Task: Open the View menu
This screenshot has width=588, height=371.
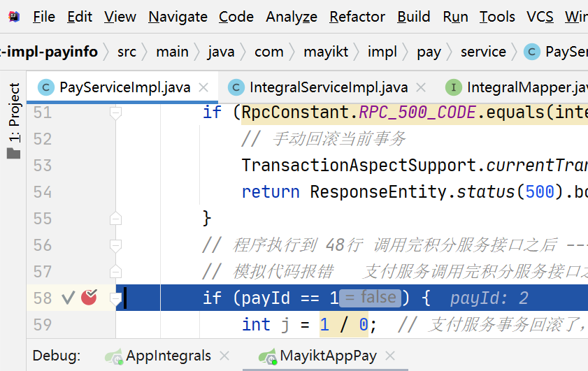Action: point(120,17)
